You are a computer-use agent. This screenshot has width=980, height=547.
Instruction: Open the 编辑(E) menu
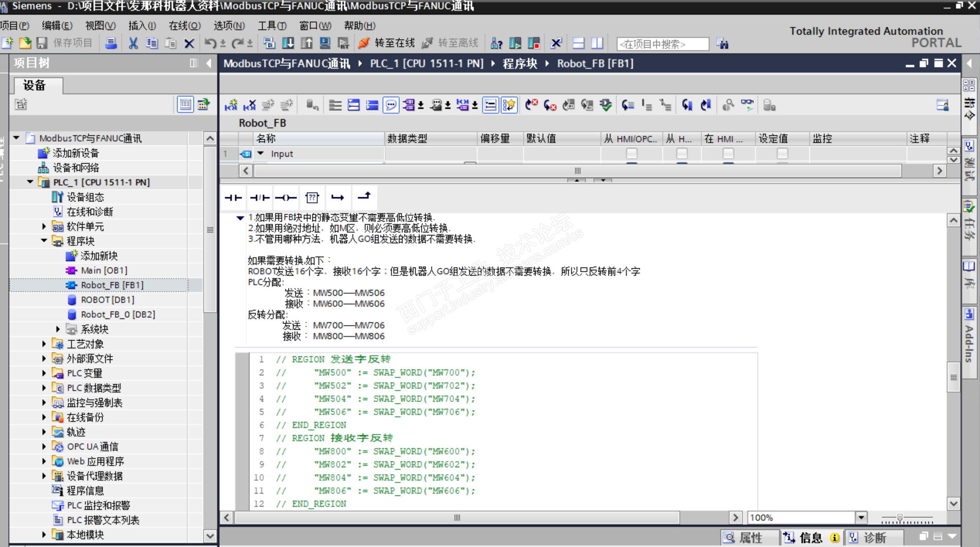point(57,25)
